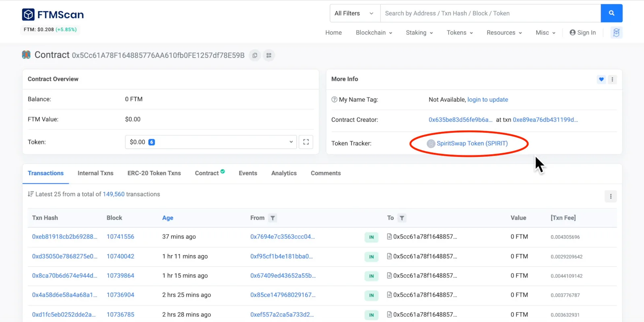Viewport: 644px width, 322px height.
Task: Open txn hash 0x4a58d6e58a4a68a1
Action: (x=64, y=295)
